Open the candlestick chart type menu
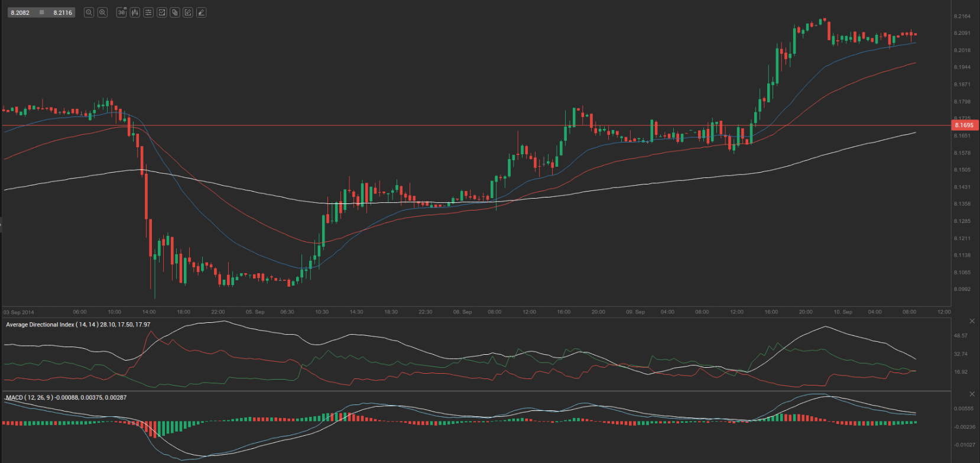The image size is (980, 463). click(135, 12)
